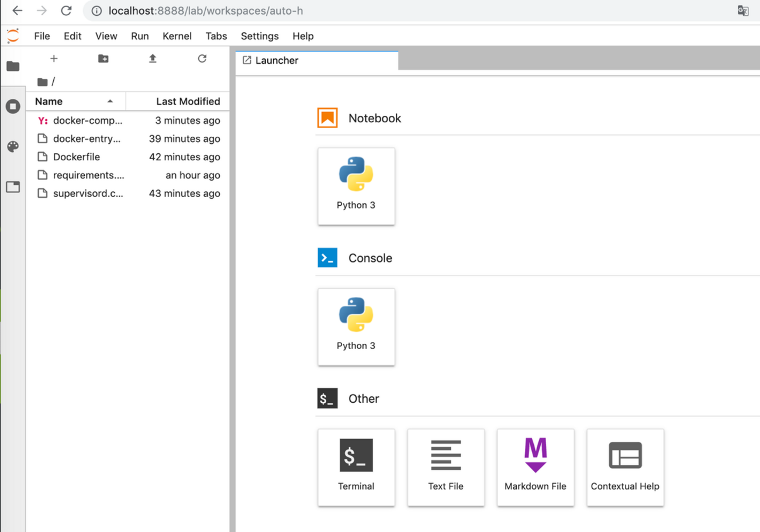Image resolution: width=760 pixels, height=532 pixels.
Task: Select the Dockerfile in file browser
Action: pos(76,157)
